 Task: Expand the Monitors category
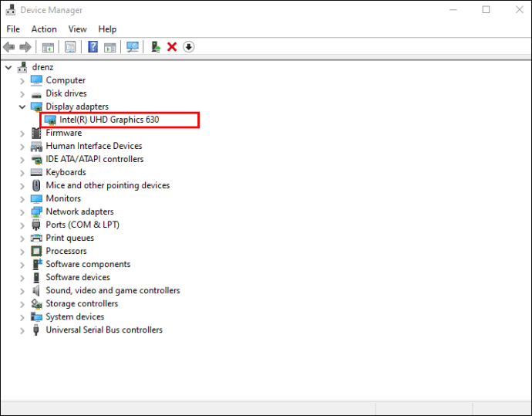tap(22, 199)
